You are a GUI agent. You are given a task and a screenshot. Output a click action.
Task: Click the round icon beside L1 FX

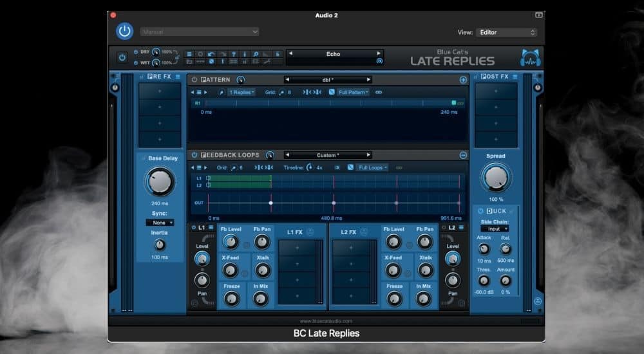[x=310, y=232]
